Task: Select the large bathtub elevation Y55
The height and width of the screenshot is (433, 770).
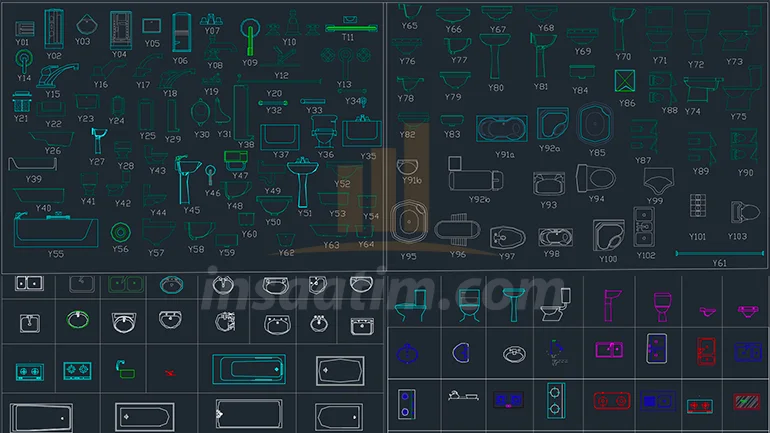Action: tap(55, 231)
